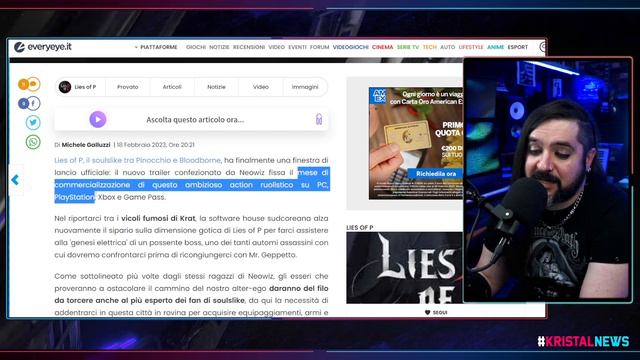Open the Lies of P game cover image
This screenshot has width=640, height=360.
click(404, 268)
